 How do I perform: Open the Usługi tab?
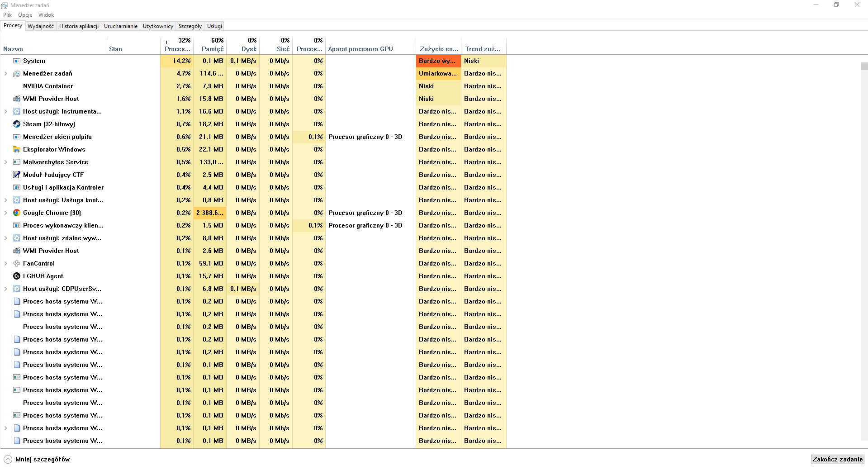tap(214, 26)
